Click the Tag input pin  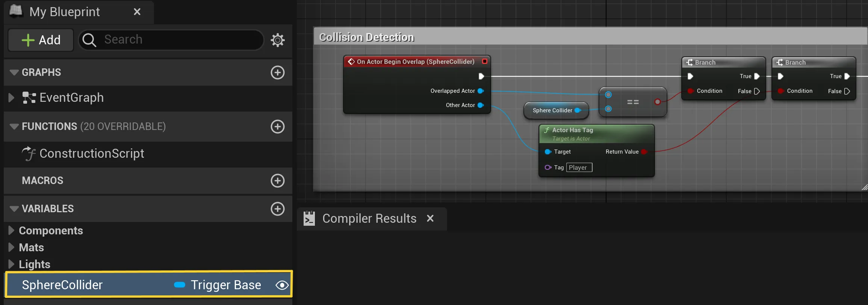(x=548, y=168)
